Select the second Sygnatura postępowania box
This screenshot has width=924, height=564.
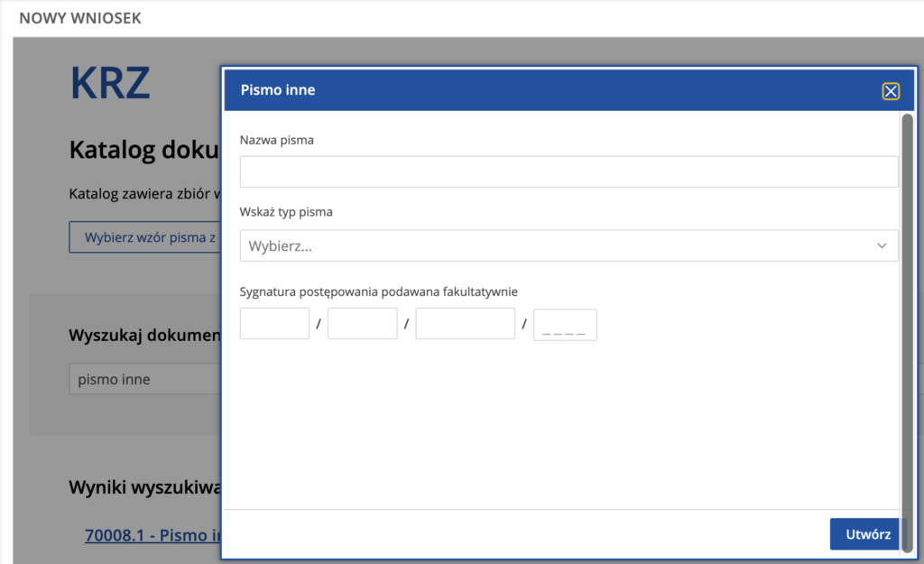pyautogui.click(x=362, y=324)
